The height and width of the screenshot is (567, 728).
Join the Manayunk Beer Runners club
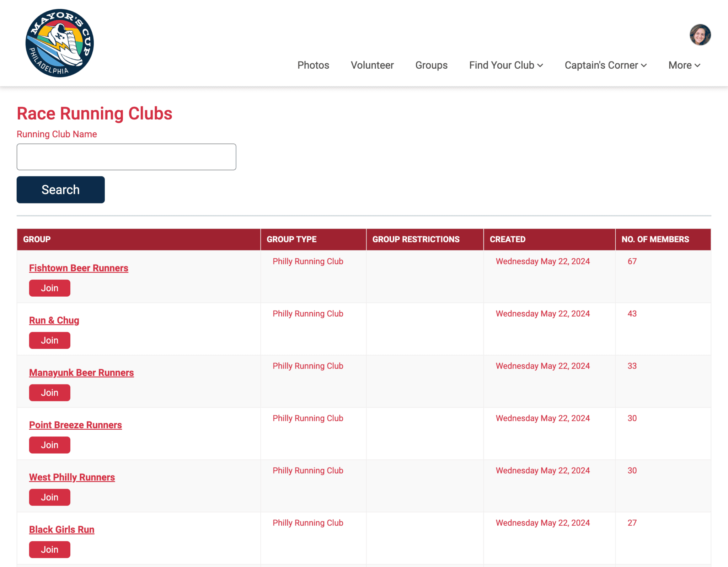[x=49, y=393]
